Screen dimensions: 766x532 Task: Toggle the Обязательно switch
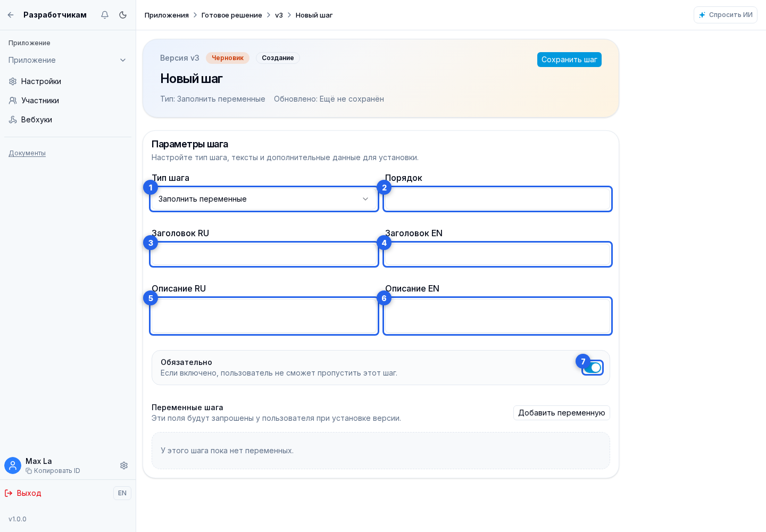click(593, 368)
